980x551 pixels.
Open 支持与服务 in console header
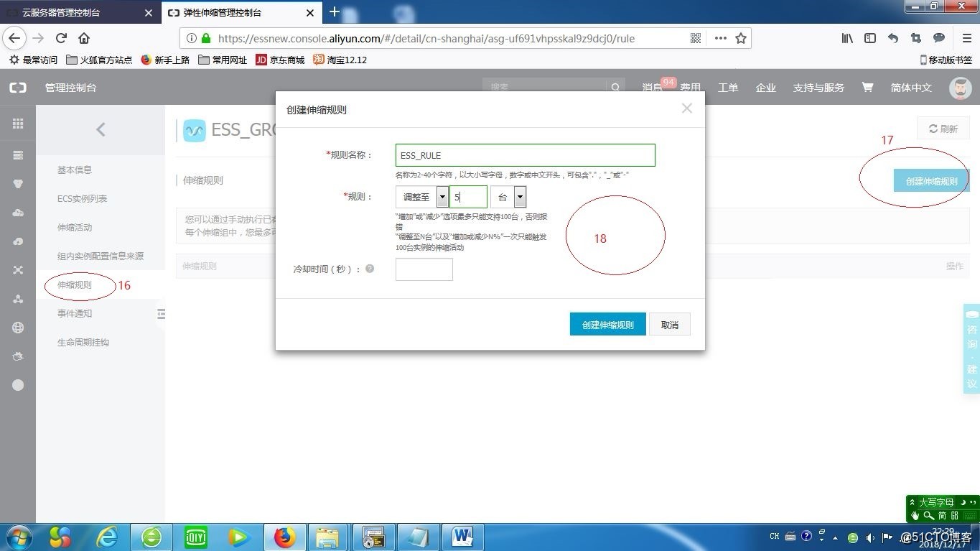coord(818,88)
